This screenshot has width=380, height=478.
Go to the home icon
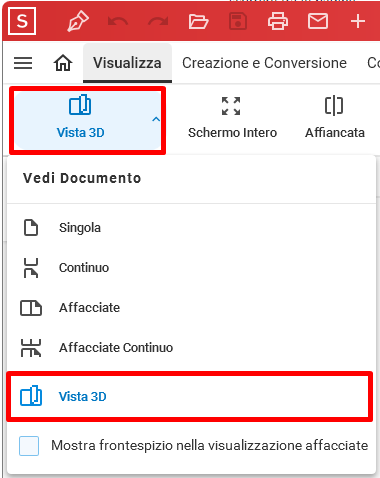(63, 63)
